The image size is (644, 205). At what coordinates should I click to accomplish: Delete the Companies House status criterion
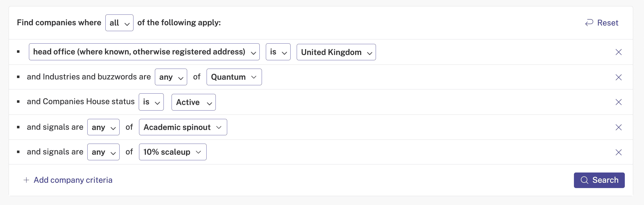(x=618, y=102)
